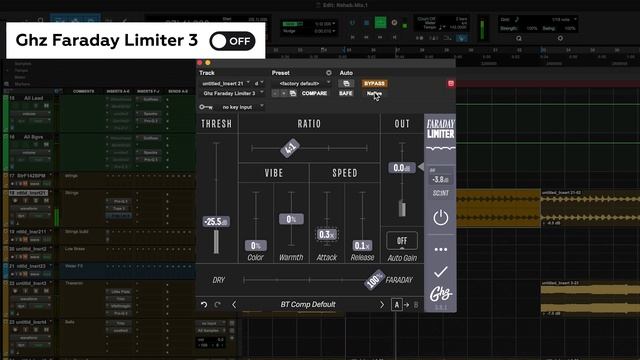
Task: Click the Attack slider handle at 0.3x
Action: 327,234
